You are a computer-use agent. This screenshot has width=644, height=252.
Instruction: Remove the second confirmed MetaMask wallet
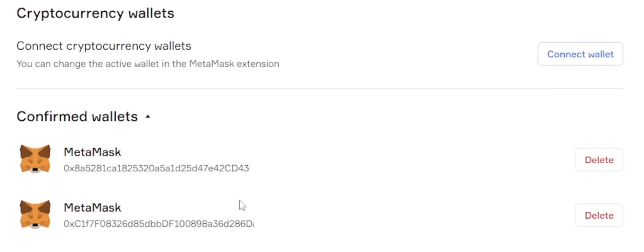coord(599,215)
